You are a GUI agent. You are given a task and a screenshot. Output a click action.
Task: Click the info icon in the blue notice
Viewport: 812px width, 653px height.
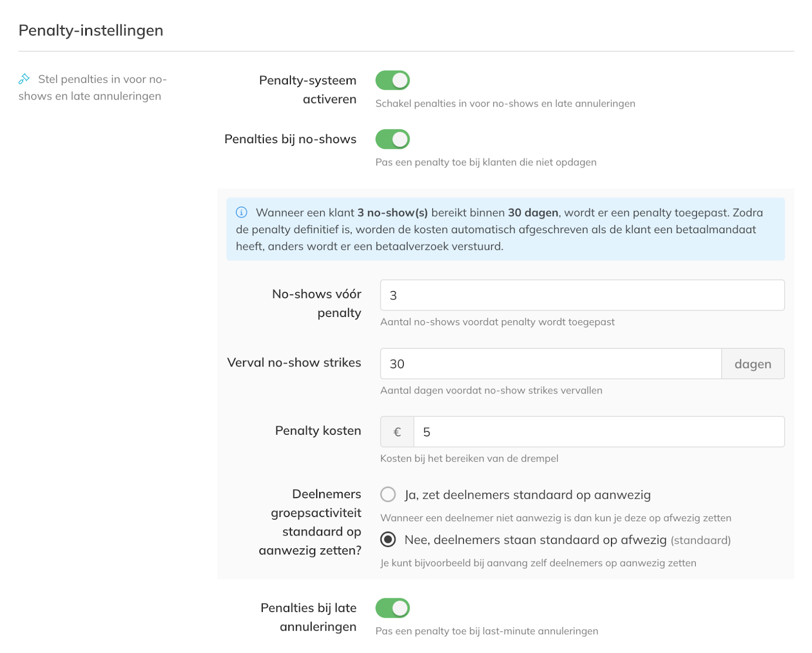242,212
